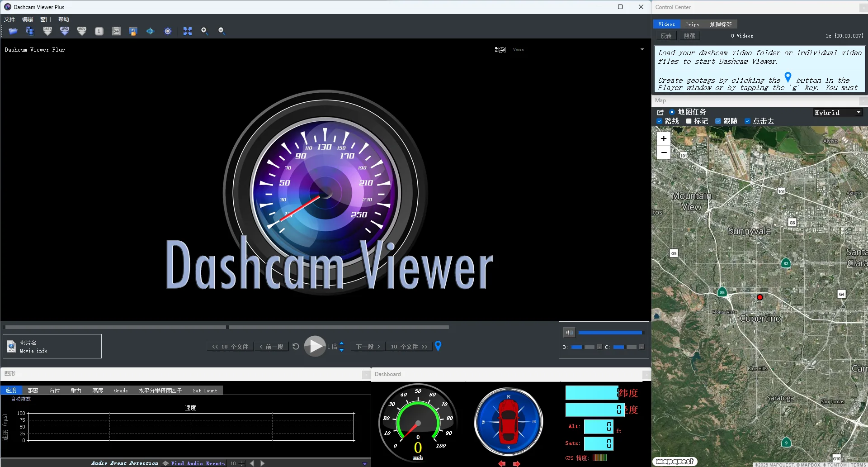
Task: Zoom out using the magnifier minus icon
Action: tap(222, 31)
